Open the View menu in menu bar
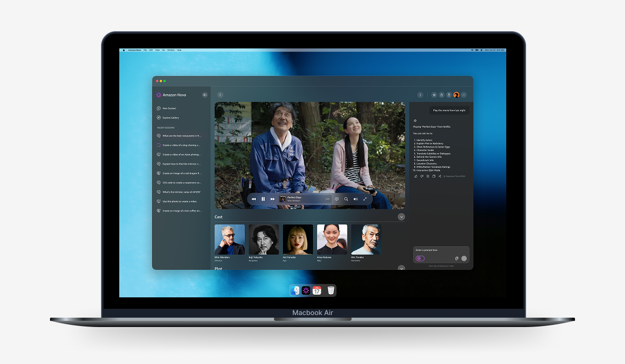This screenshot has height=364, width=625. coord(157,50)
